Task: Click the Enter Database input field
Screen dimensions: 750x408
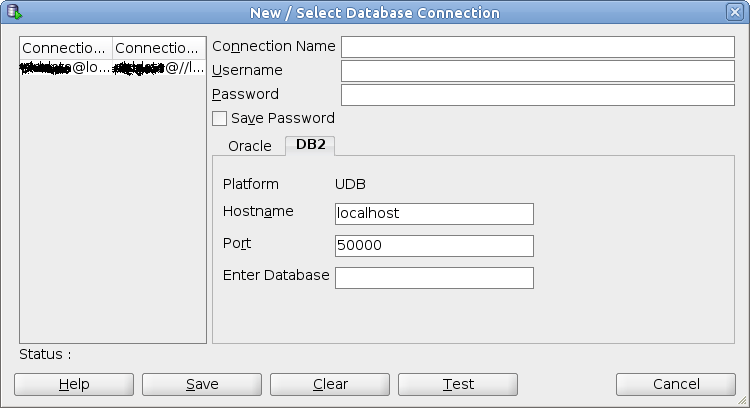Action: pos(434,278)
